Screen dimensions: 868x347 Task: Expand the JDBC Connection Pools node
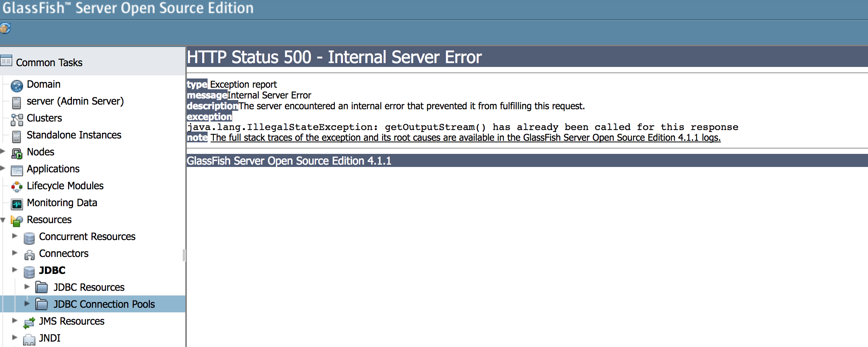27,304
